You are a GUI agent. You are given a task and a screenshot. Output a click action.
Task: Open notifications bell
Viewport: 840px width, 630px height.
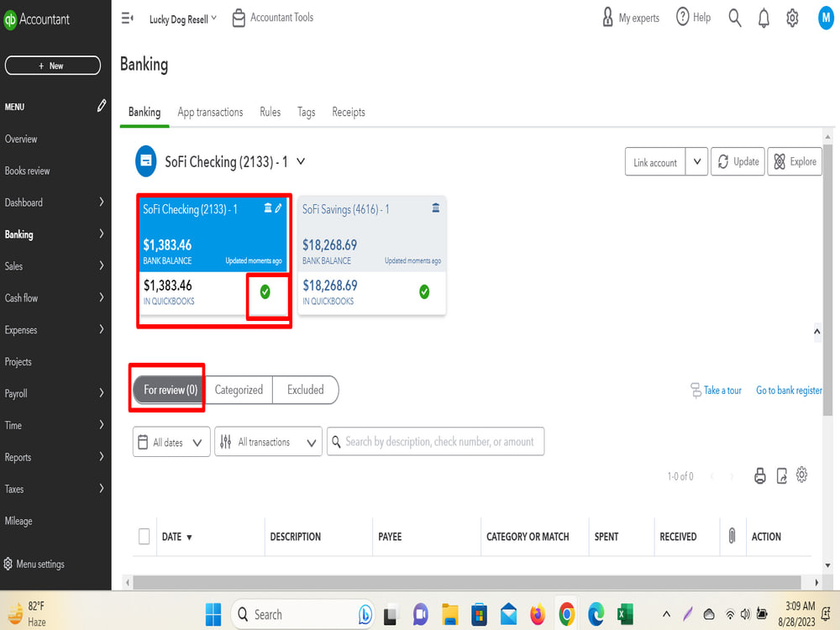pos(764,18)
